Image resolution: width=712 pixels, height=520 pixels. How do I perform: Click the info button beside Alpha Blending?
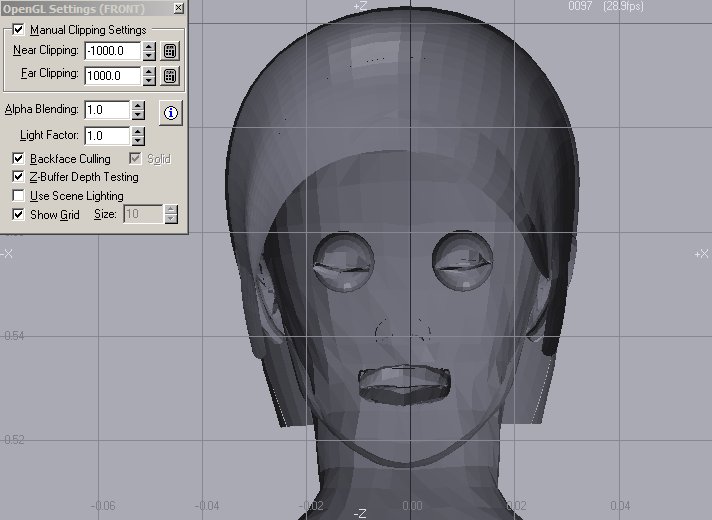tap(170, 112)
